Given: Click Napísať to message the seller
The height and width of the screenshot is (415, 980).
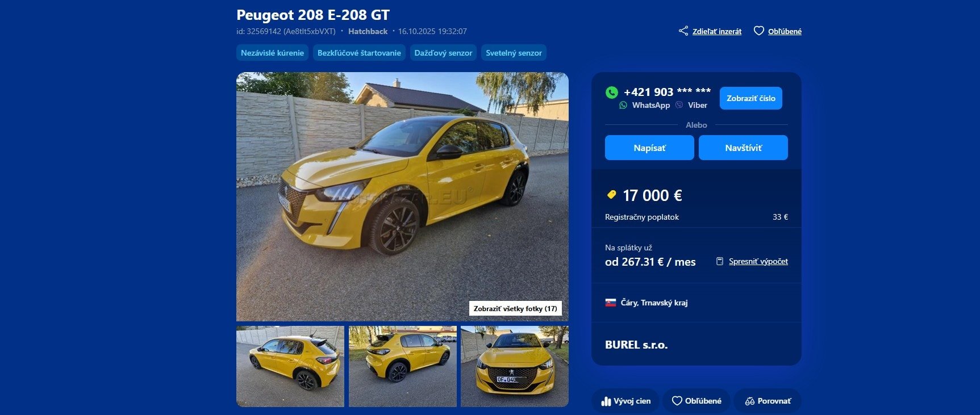Looking at the screenshot, I should click(x=649, y=148).
